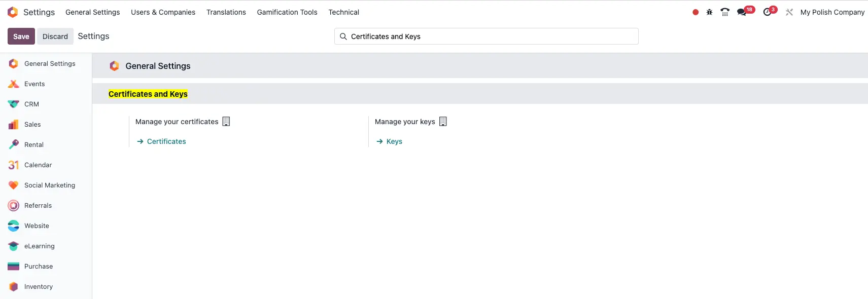Click the settings search field
This screenshot has height=299, width=868.
[x=487, y=36]
